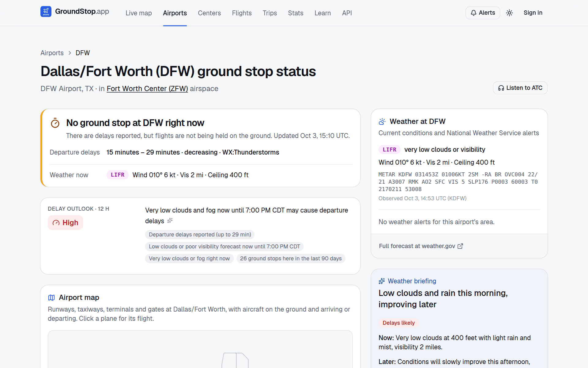
Task: Click the map icon next to Airport map
Action: click(51, 297)
